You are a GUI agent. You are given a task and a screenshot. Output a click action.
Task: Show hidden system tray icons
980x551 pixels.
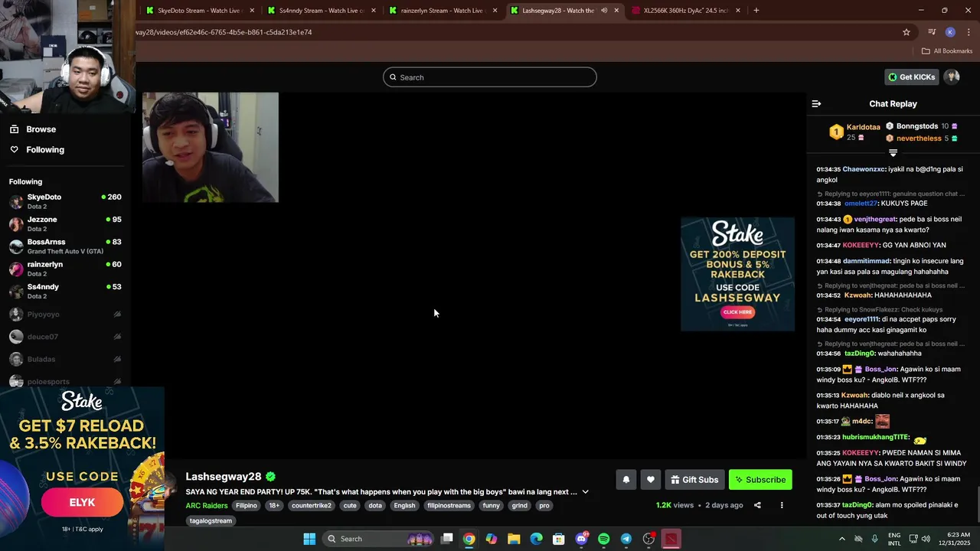click(x=842, y=539)
